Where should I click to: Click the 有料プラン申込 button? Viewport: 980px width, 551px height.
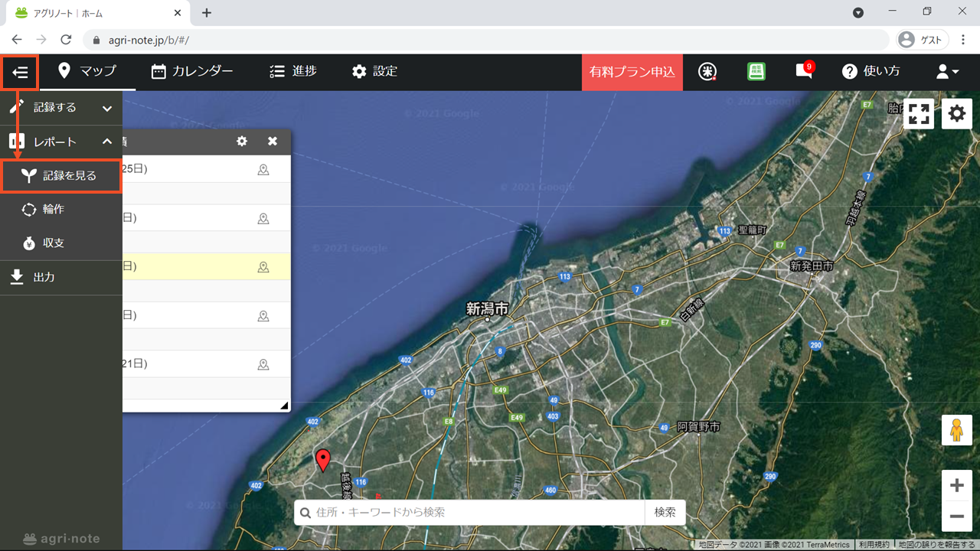coord(632,72)
